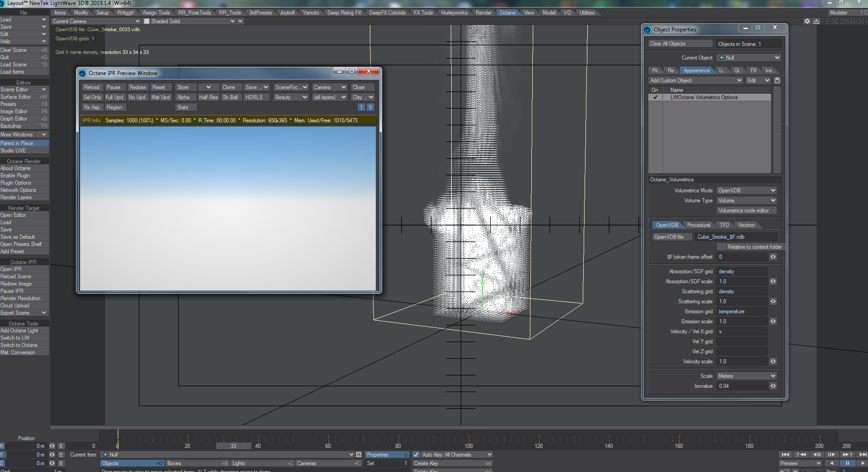The image size is (868, 472).
Task: Open Current Camera view dropdown
Action: click(x=96, y=21)
